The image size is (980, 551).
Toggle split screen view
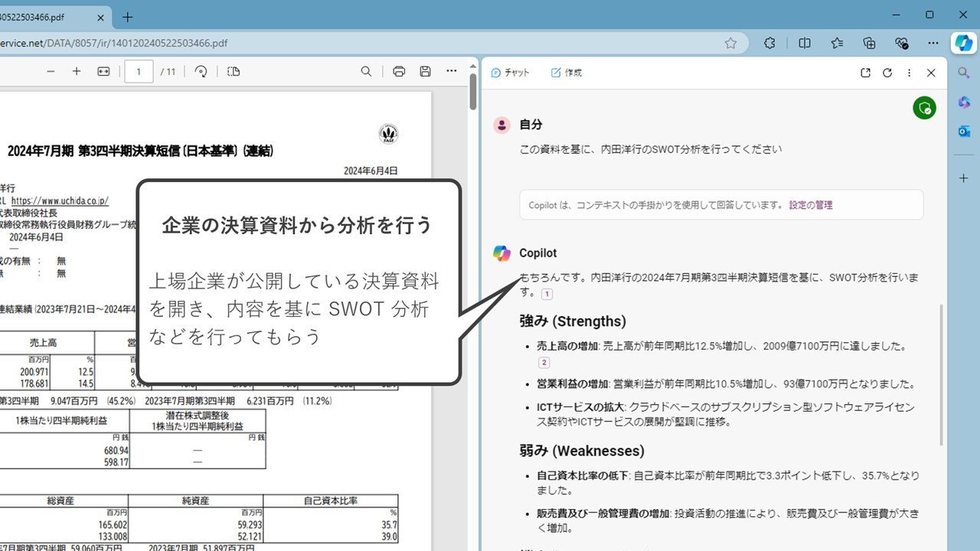tap(804, 43)
